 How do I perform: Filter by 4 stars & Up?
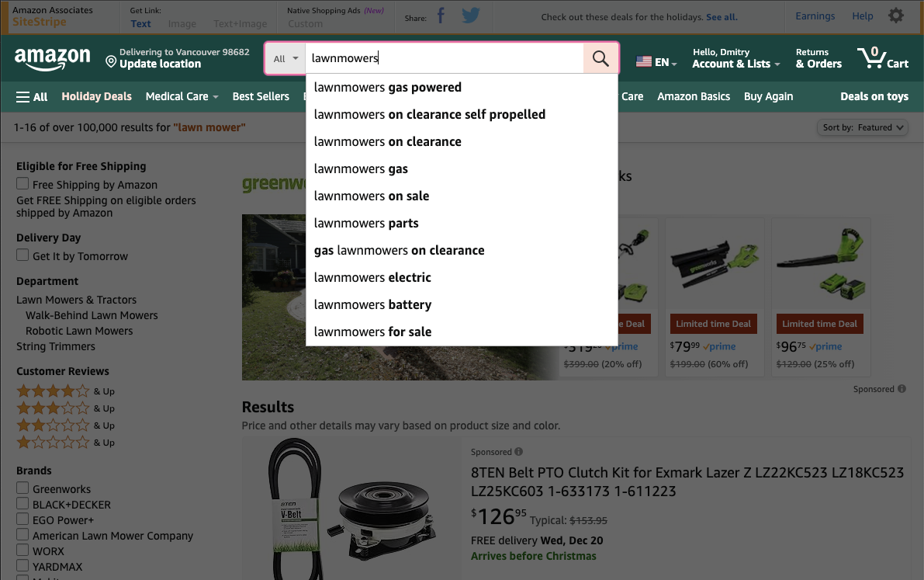65,391
